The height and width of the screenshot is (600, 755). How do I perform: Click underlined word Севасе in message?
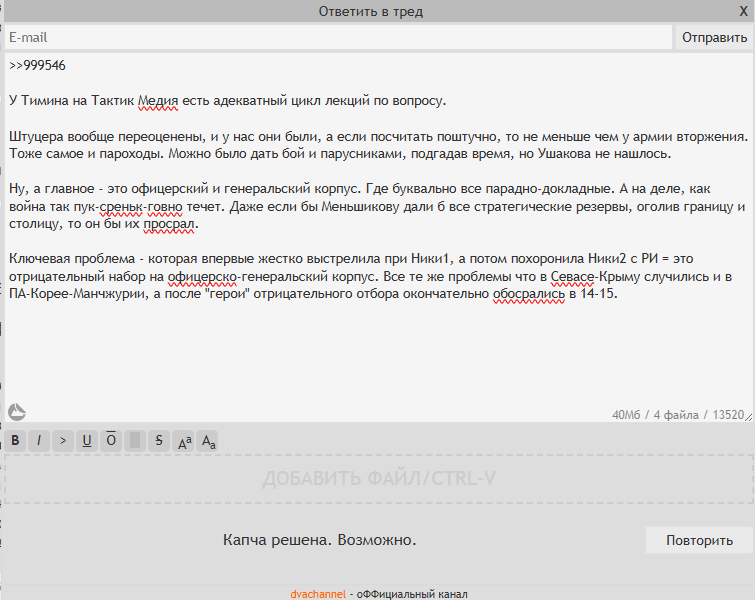[x=572, y=276]
